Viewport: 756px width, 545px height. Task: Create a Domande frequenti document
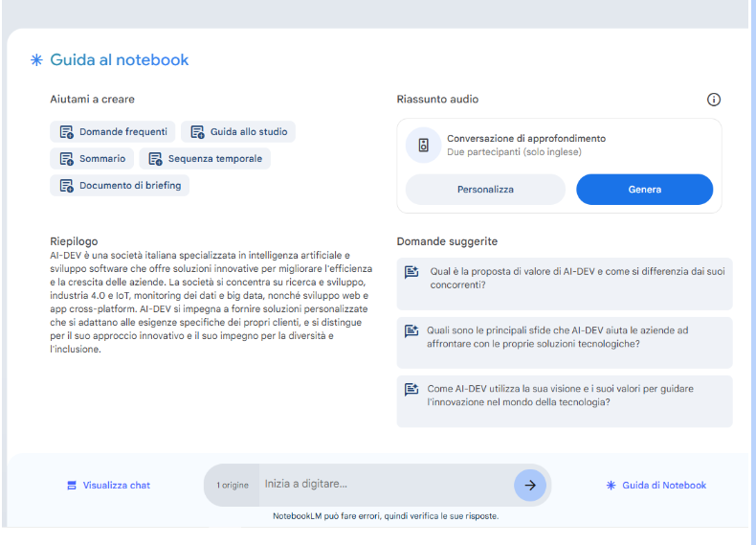(113, 132)
